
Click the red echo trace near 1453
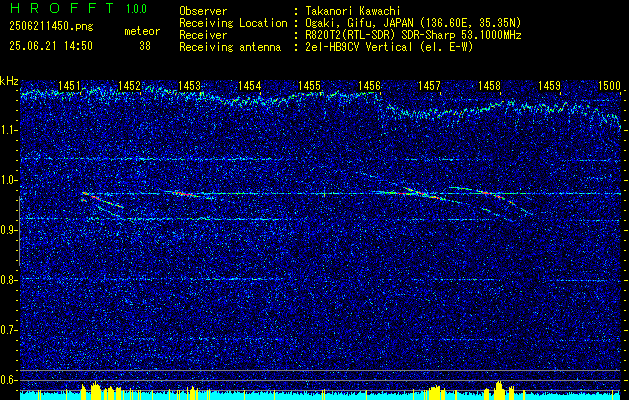(x=187, y=194)
